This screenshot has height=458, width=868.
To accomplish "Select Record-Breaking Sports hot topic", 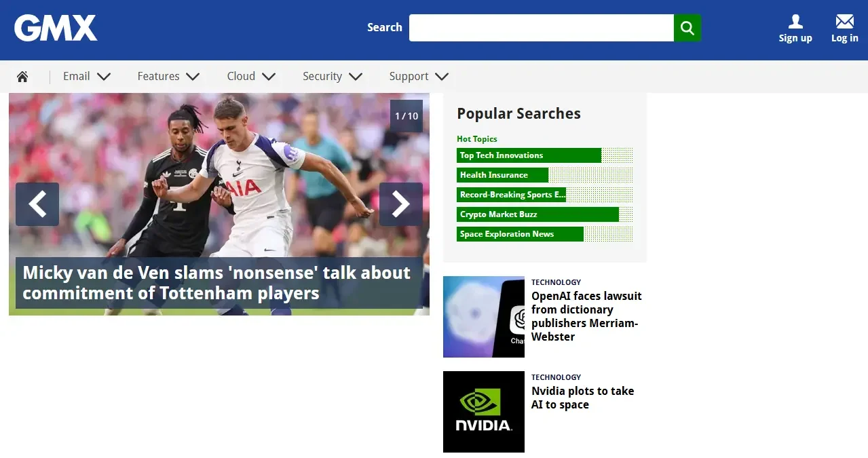I will 544,195.
